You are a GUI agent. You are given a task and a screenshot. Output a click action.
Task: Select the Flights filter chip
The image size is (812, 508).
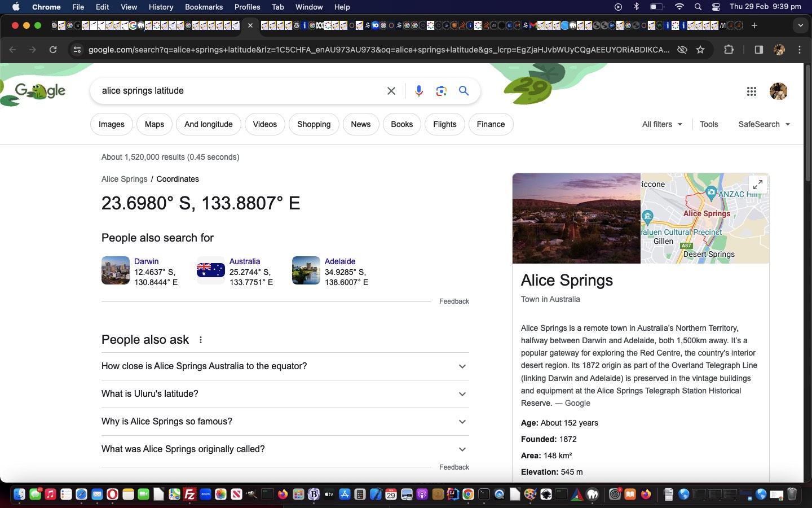point(445,124)
